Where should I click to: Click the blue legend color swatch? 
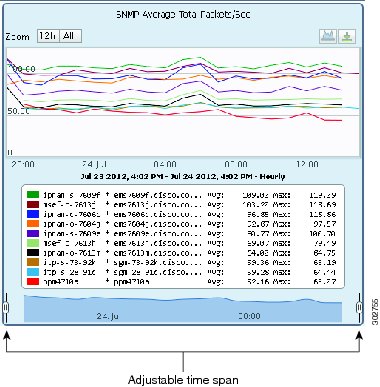point(33,214)
